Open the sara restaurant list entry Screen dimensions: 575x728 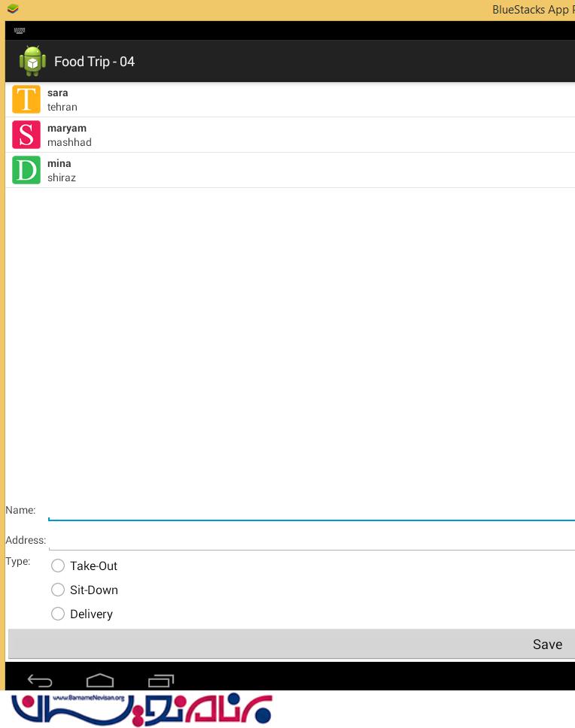tap(301, 100)
